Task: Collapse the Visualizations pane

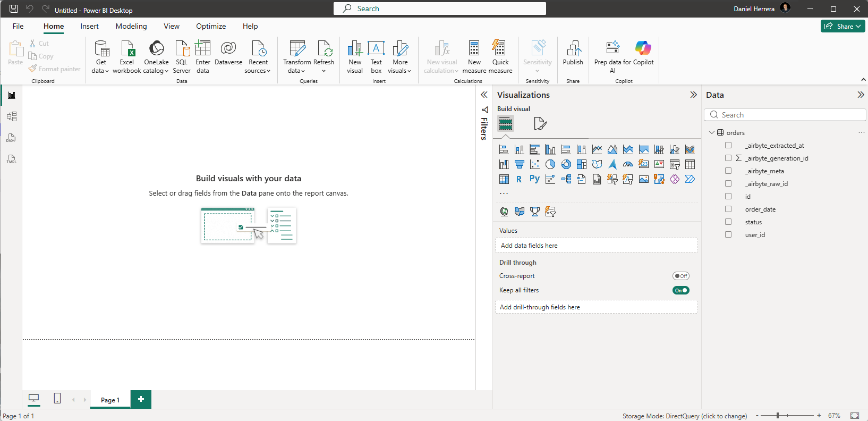Action: (x=693, y=95)
